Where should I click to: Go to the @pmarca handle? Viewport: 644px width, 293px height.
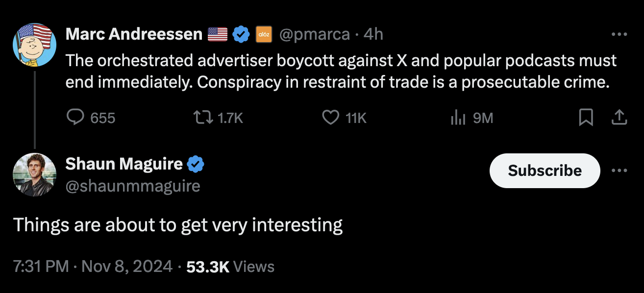point(315,34)
